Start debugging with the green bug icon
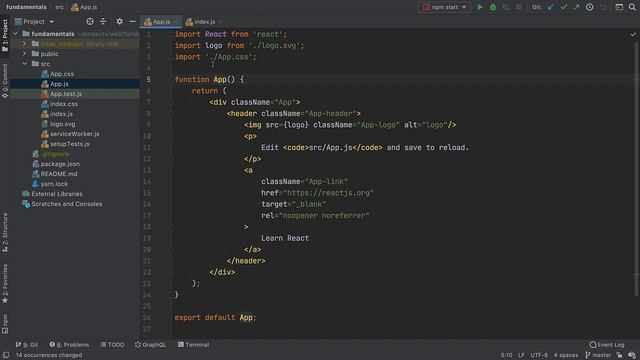 click(x=493, y=7)
